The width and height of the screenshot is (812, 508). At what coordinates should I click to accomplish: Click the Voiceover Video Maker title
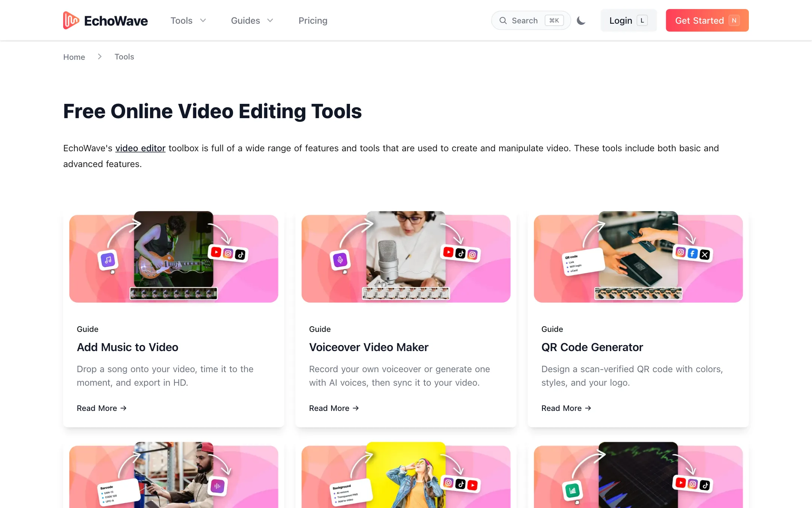click(x=368, y=347)
